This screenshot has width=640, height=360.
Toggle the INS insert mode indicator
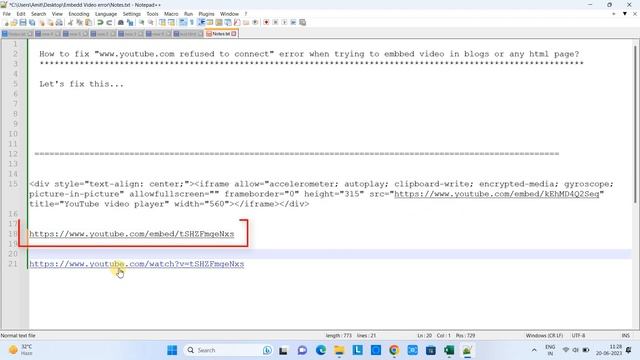[625, 336]
